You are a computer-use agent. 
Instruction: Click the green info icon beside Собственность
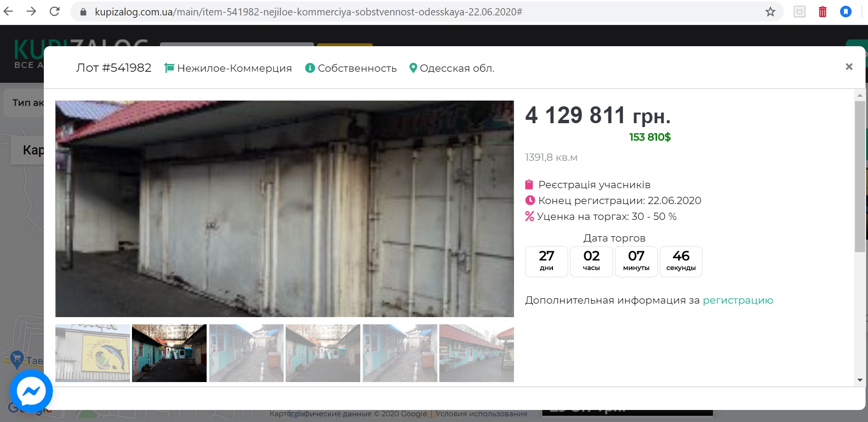point(310,68)
